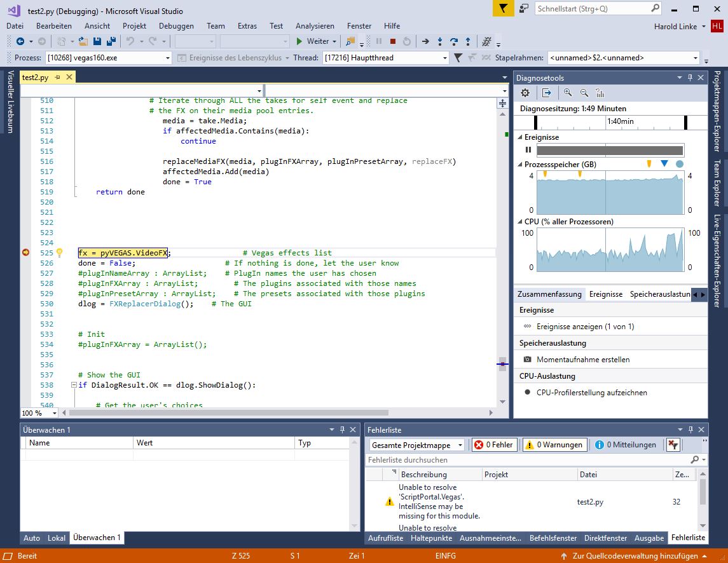
Task: Toggle the 0 Fehler filter
Action: pos(494,445)
